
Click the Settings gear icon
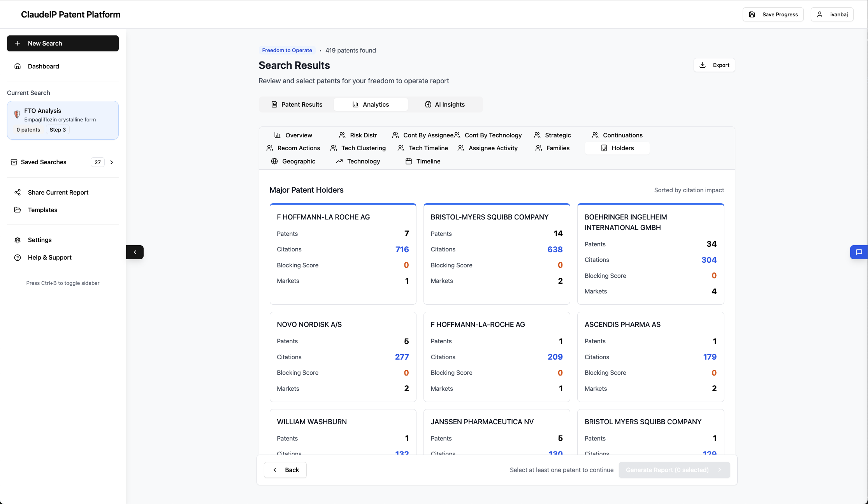[x=18, y=240]
